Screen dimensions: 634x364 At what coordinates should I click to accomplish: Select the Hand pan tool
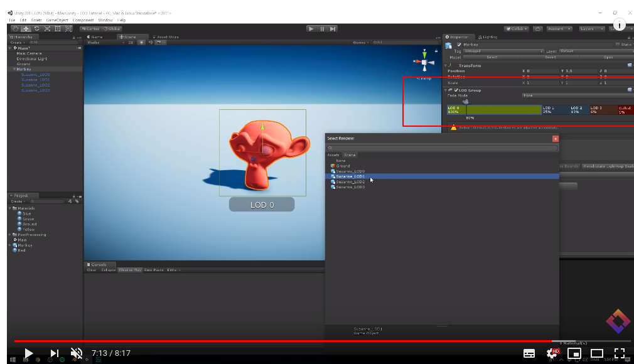click(x=15, y=28)
